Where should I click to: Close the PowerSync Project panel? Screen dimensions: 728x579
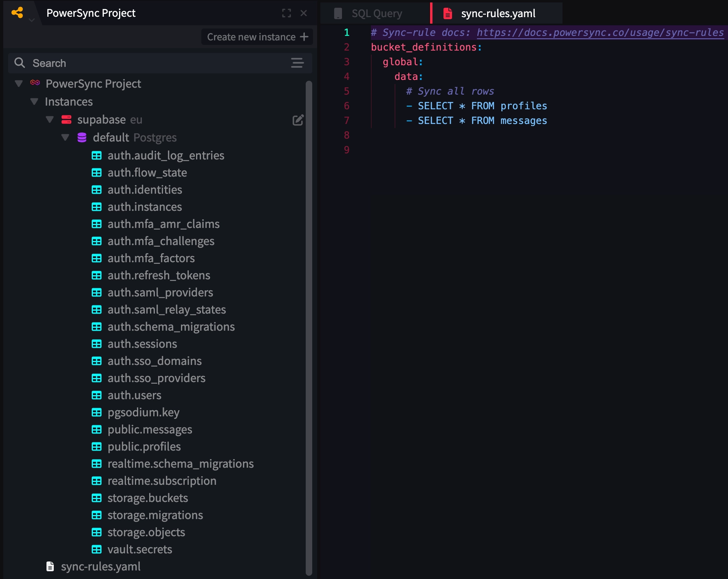click(x=304, y=13)
